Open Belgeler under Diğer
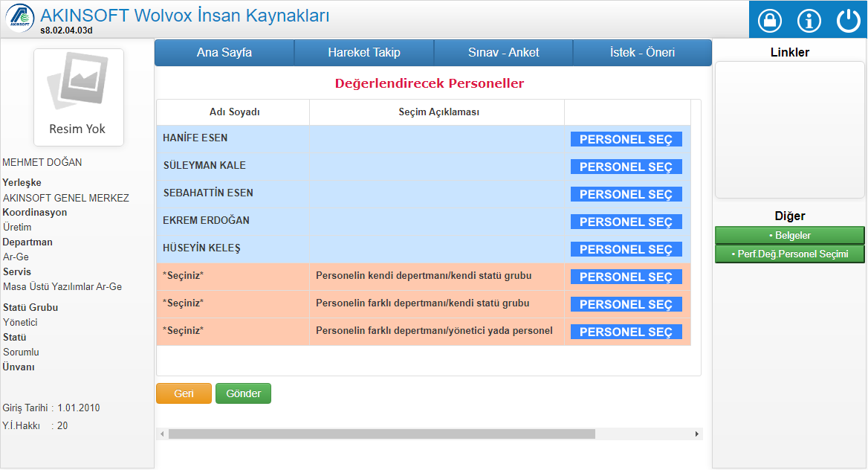Image resolution: width=868 pixels, height=470 pixels. tap(789, 236)
